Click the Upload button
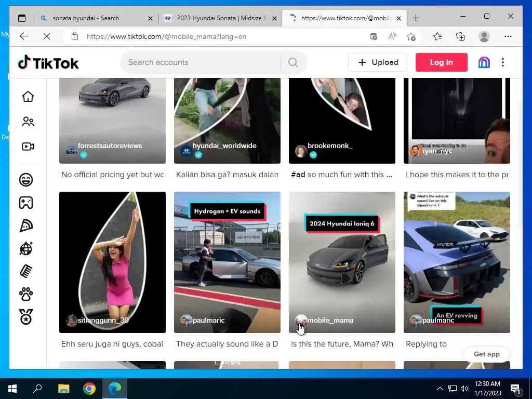The height and width of the screenshot is (399, 532). point(378,62)
